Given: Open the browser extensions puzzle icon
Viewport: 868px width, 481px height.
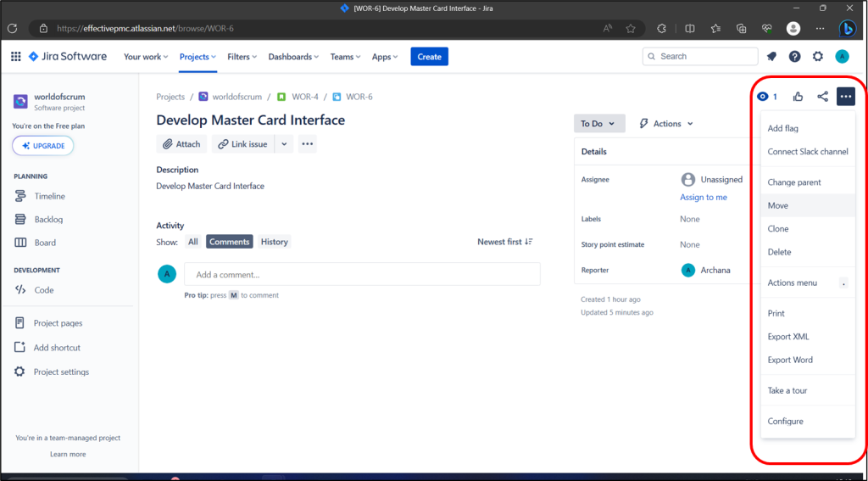Looking at the screenshot, I should point(661,28).
